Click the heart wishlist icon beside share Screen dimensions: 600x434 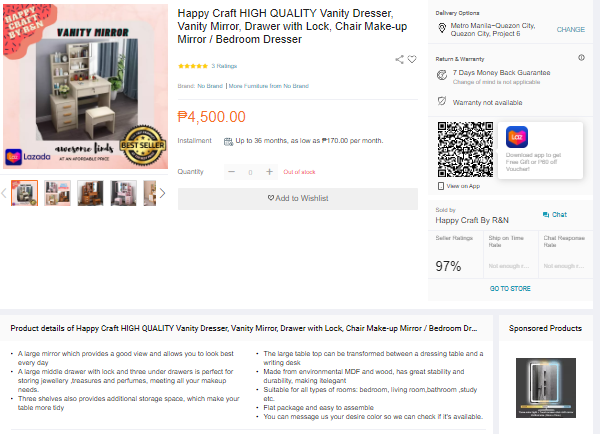[x=412, y=59]
